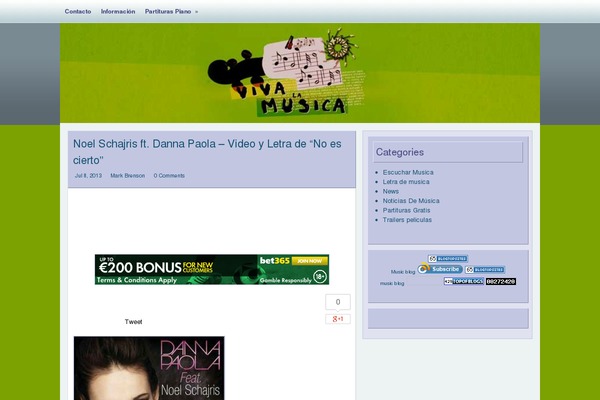This screenshot has width=600, height=400.
Task: Open the Trailers peliculas category
Action: point(407,220)
